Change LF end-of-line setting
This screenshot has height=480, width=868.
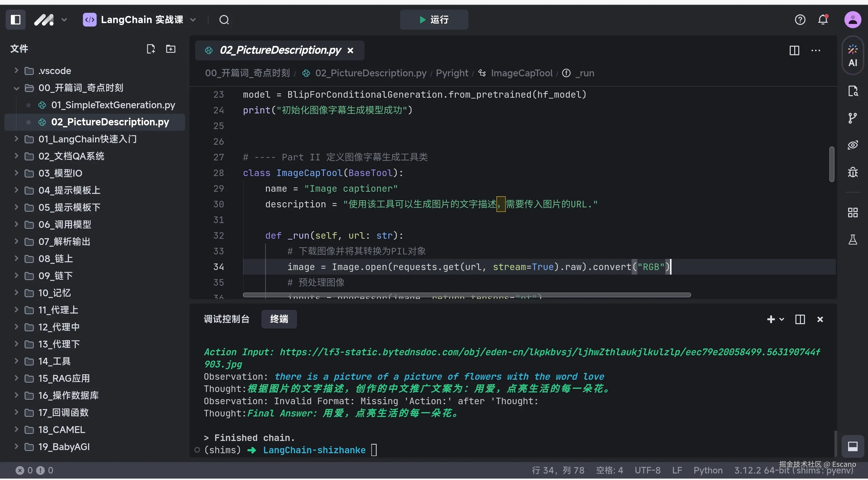click(x=677, y=471)
